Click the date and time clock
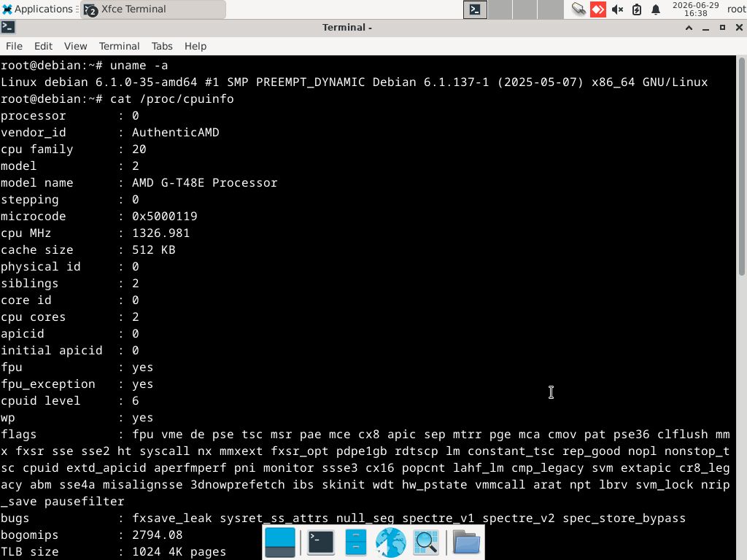 click(x=695, y=9)
